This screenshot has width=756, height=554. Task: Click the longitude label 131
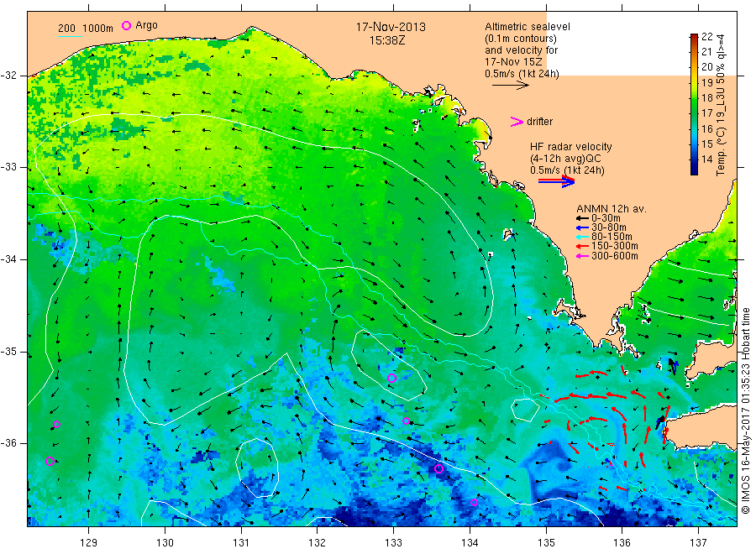pos(241,543)
